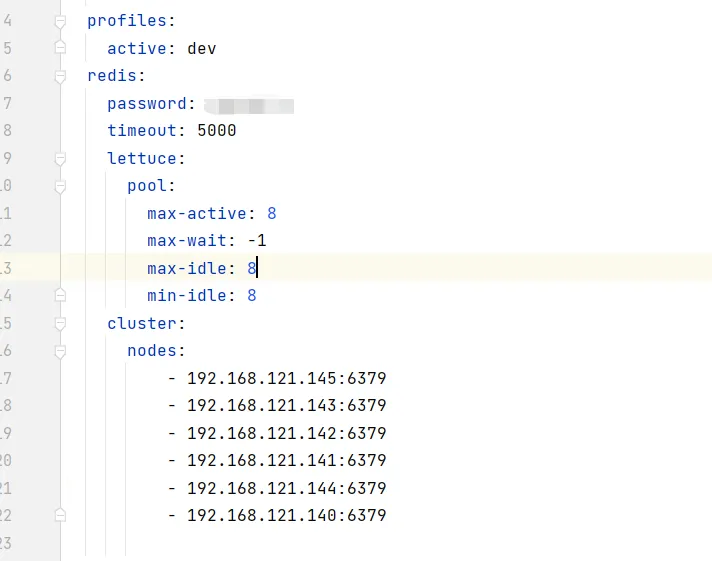Select node entry 192.168.121.145:6379
This screenshot has height=561, width=712.
287,378
